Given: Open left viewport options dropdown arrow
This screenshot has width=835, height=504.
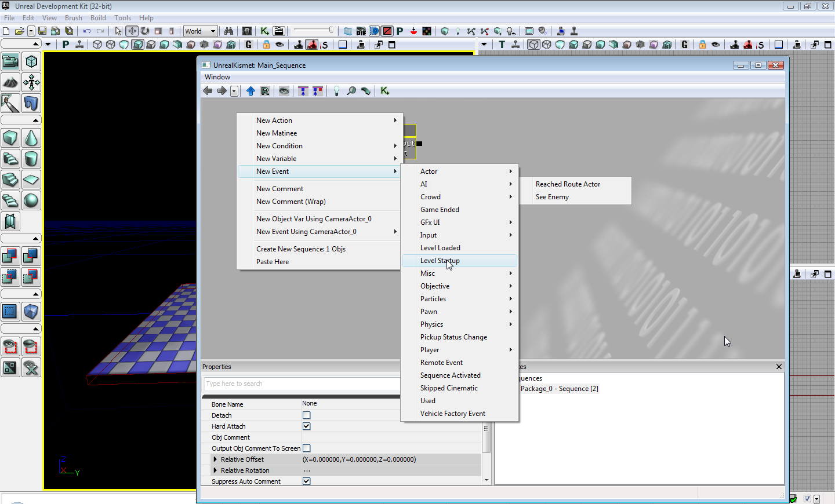Looking at the screenshot, I should [48, 45].
